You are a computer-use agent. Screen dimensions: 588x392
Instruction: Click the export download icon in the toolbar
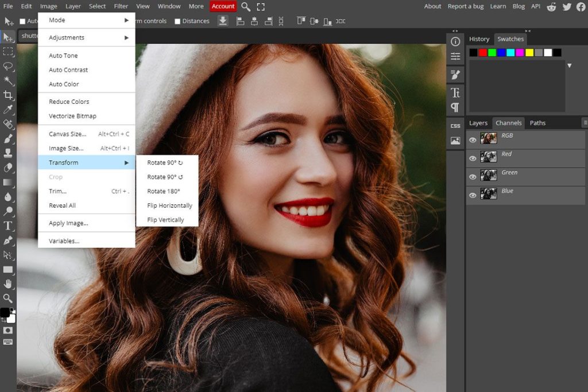pos(223,21)
